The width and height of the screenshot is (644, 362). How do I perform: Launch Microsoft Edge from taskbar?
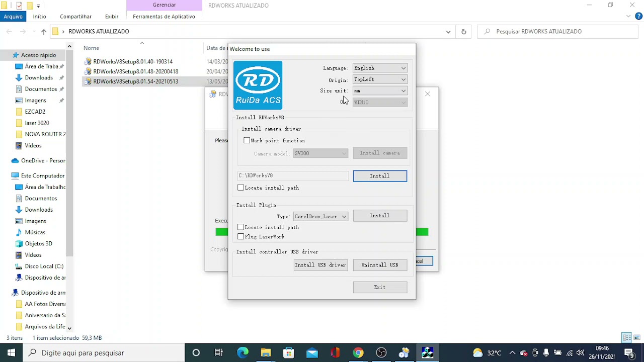tap(243, 353)
